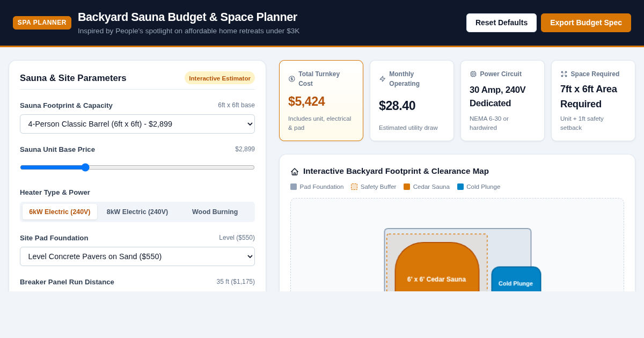
Task: Click the $2,899 base price value
Action: click(x=245, y=149)
